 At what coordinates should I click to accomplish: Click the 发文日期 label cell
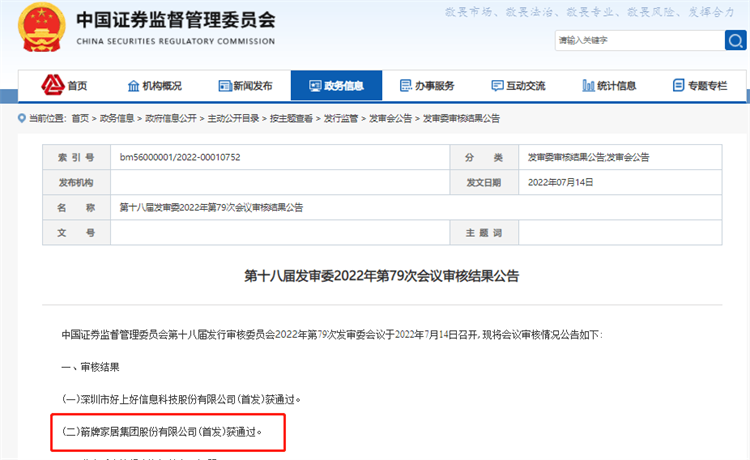pos(484,182)
